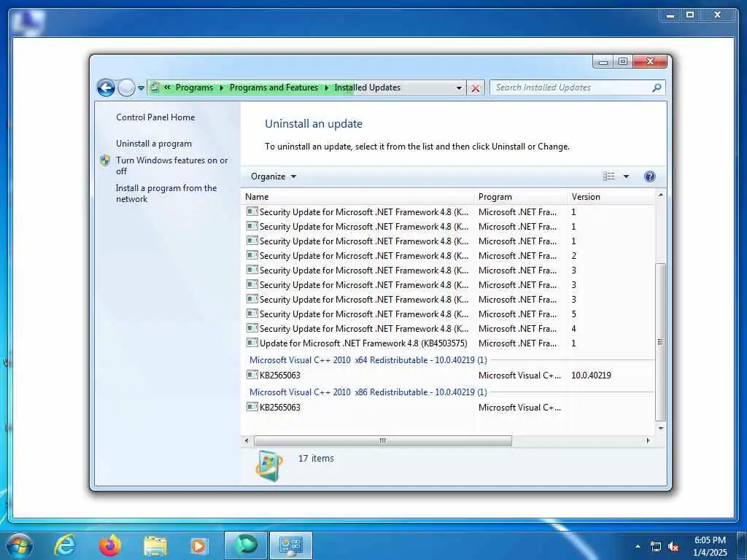747x560 pixels.
Task: Collapse the Visual C++ 2010 x64 Redistributable group
Action: pyautogui.click(x=368, y=360)
